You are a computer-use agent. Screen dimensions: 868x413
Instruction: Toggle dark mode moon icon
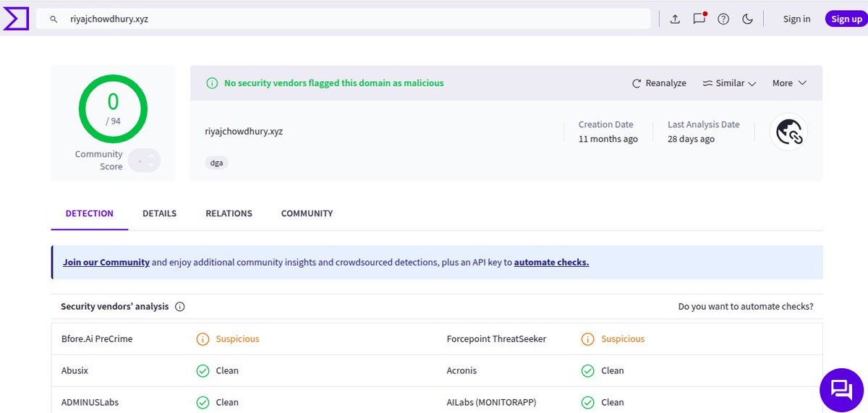point(748,20)
